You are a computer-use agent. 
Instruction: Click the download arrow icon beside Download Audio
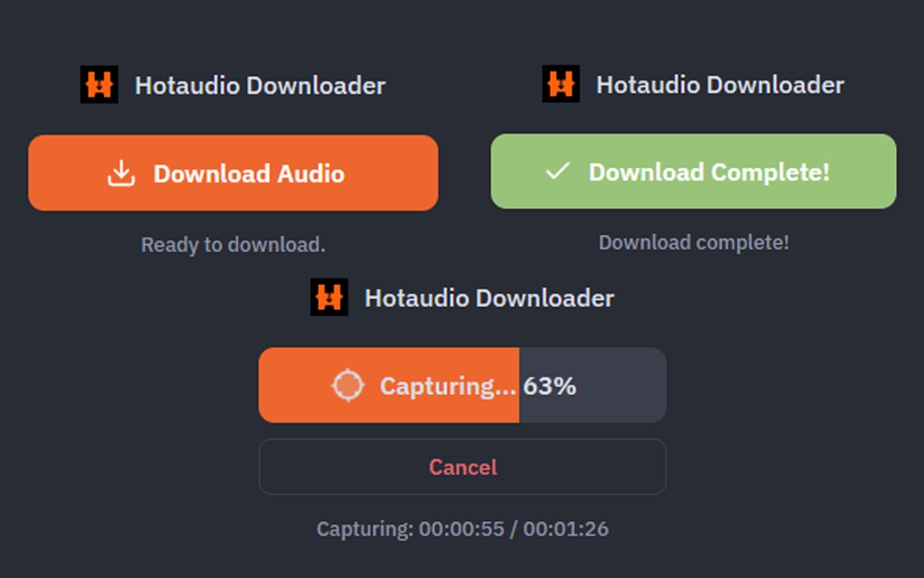point(121,173)
